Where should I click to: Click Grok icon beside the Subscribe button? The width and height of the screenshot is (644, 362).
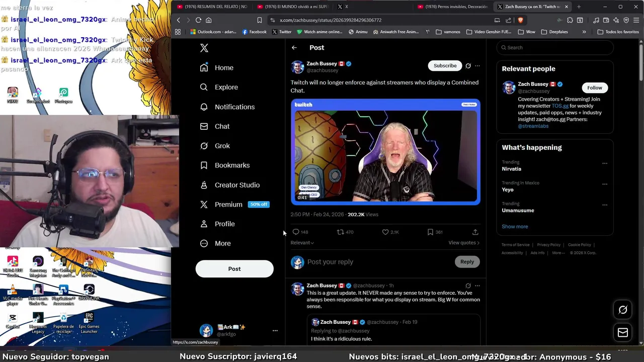pyautogui.click(x=468, y=66)
